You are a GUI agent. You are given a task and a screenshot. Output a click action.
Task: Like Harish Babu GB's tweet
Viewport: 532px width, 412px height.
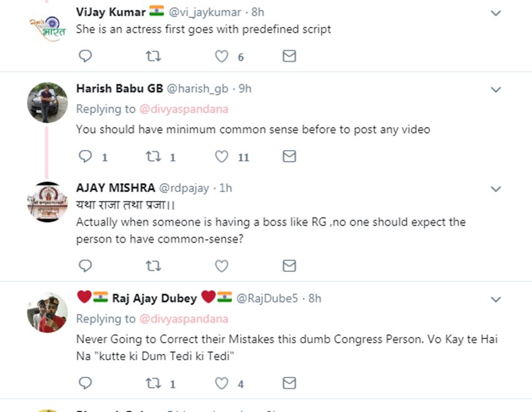tap(222, 156)
